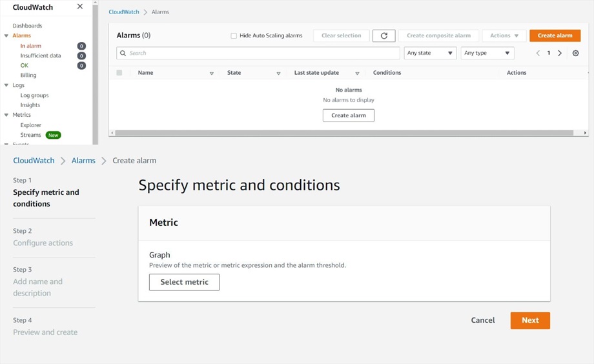Open the alarms table settings gear

575,53
